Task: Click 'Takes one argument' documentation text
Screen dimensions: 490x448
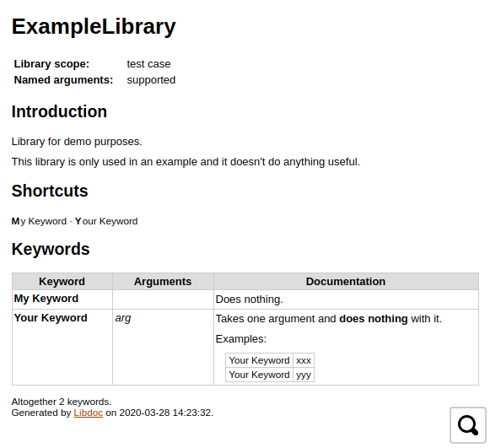Action: pyautogui.click(x=329, y=319)
